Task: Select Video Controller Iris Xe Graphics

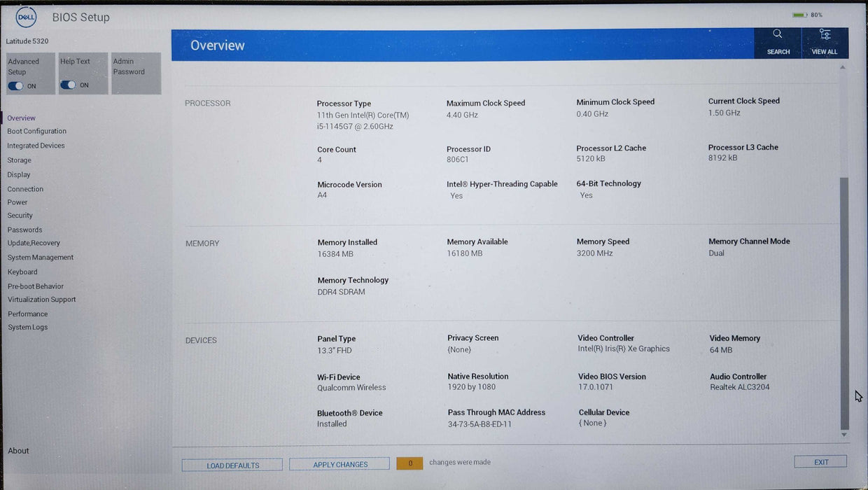Action: click(624, 349)
